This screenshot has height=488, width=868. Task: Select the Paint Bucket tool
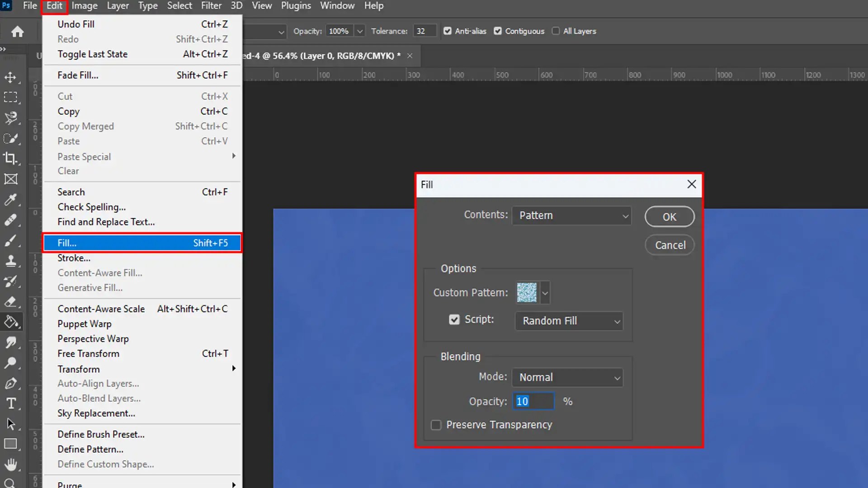pyautogui.click(x=11, y=322)
